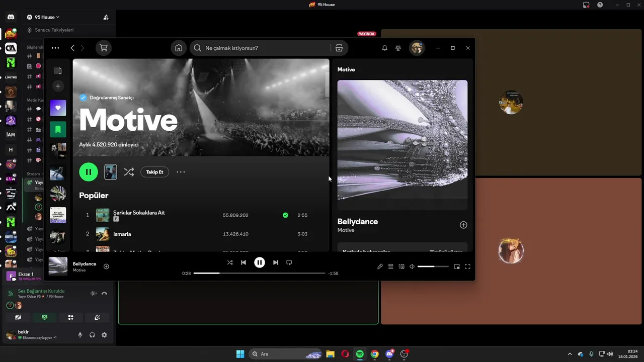This screenshot has height=362, width=644.
Task: Skip to previous track
Action: pos(244,262)
